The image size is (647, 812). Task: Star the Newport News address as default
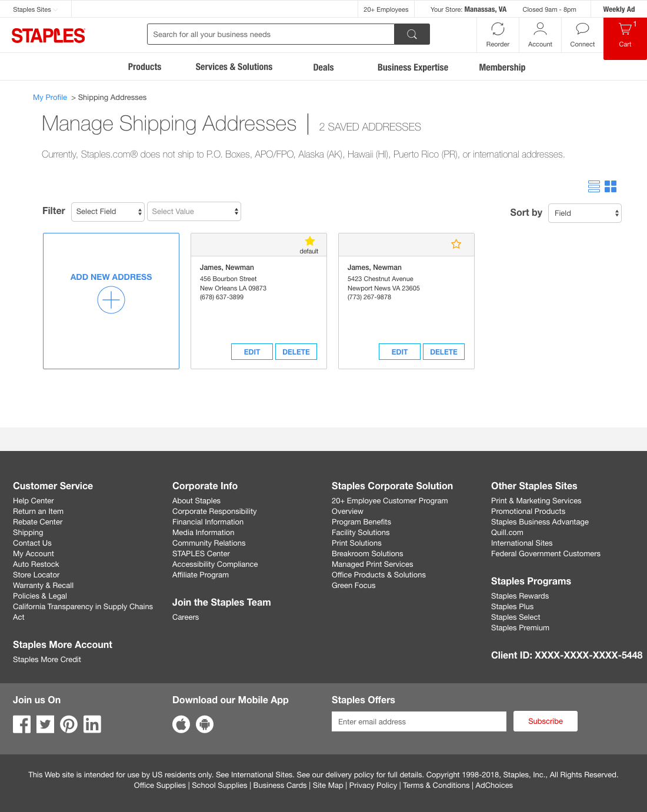[x=456, y=243]
